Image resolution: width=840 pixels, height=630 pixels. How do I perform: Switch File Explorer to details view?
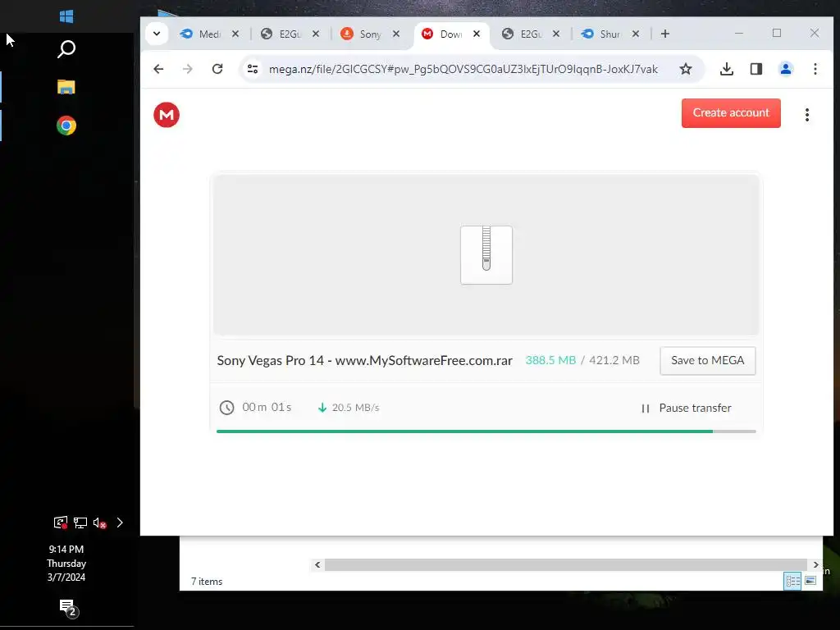792,581
